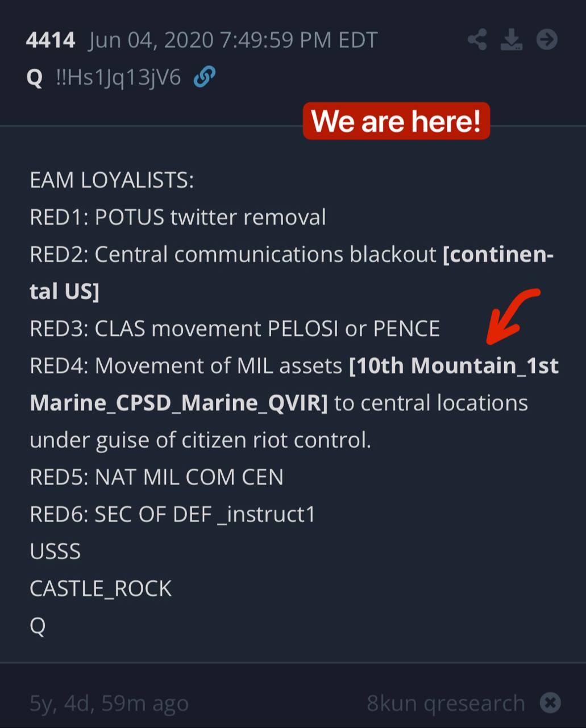Click the 8kun qresearch board label
Screen dimensions: 586x728
tap(446, 704)
